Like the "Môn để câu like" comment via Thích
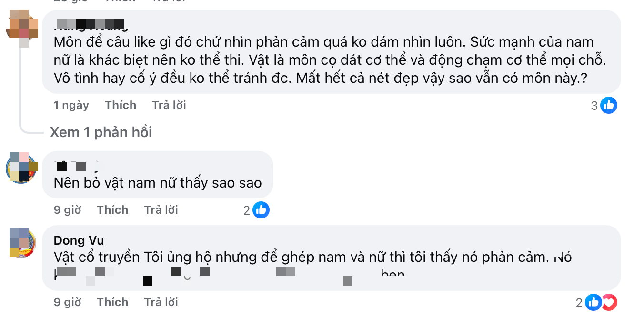 tap(121, 105)
